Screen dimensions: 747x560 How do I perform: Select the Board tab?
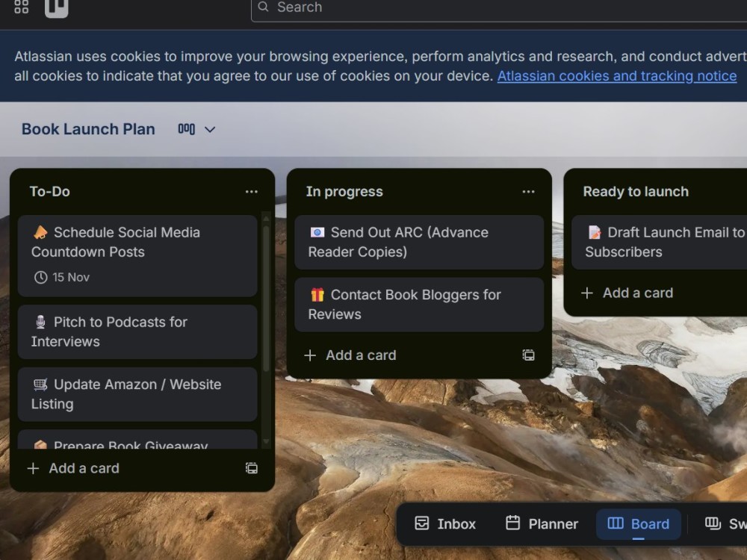pyautogui.click(x=639, y=524)
